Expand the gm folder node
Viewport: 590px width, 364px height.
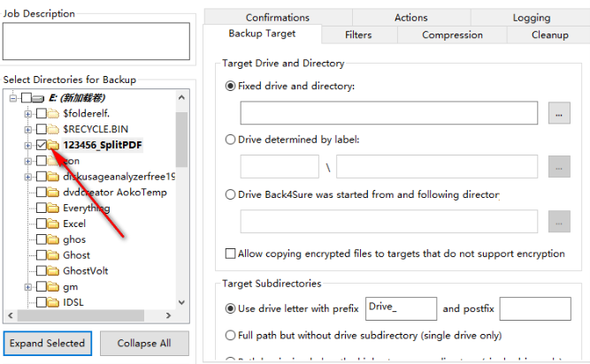27,286
